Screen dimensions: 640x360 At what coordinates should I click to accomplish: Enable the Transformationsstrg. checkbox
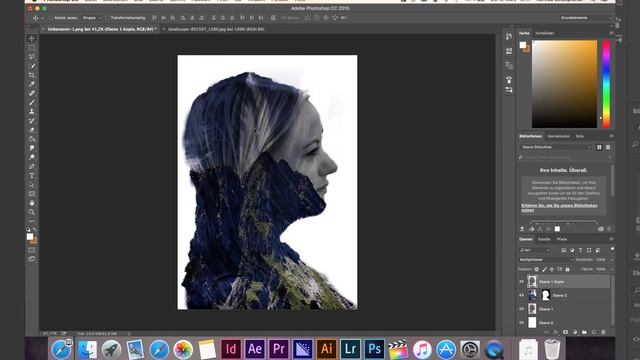107,18
